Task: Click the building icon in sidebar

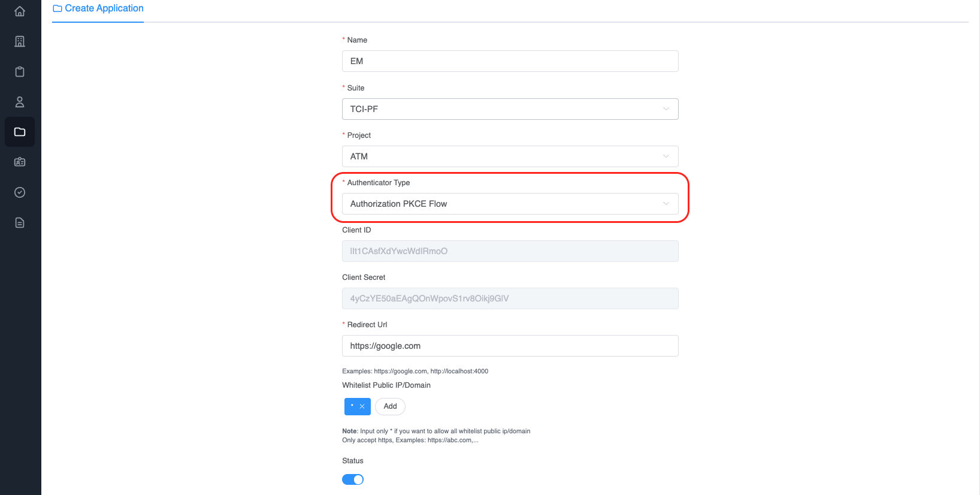Action: click(x=20, y=41)
